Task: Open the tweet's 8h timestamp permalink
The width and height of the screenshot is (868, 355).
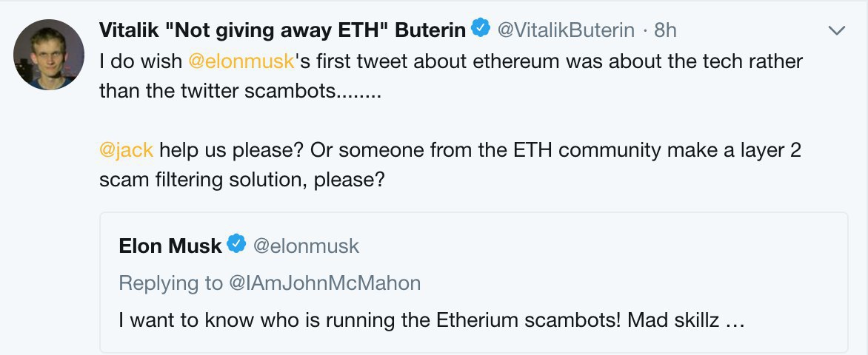Action: point(665,30)
